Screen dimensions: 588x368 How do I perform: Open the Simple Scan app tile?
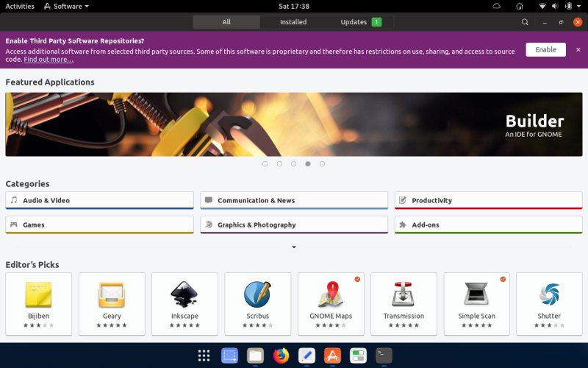click(x=476, y=304)
